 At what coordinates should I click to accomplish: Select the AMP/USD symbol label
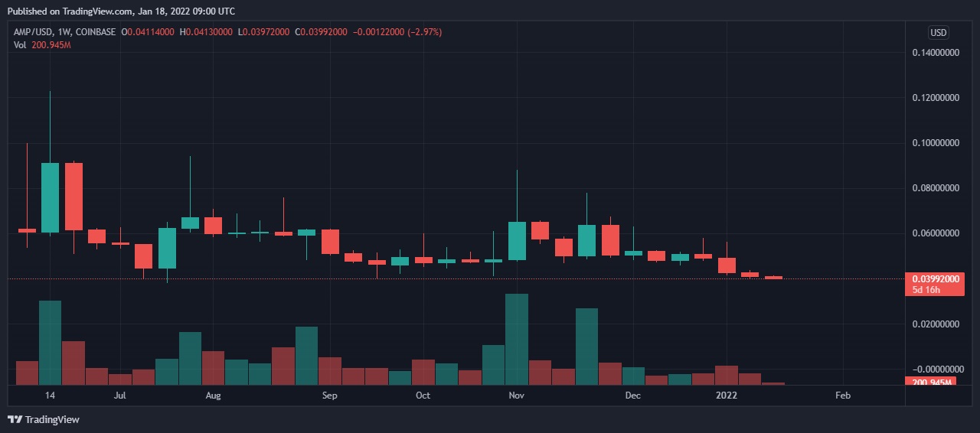tap(34, 32)
